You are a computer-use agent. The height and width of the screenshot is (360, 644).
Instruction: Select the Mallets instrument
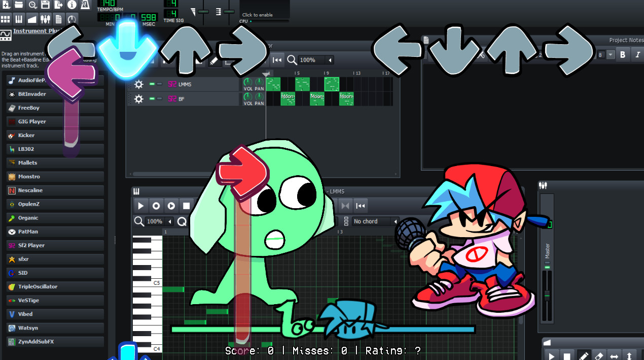[55, 162]
